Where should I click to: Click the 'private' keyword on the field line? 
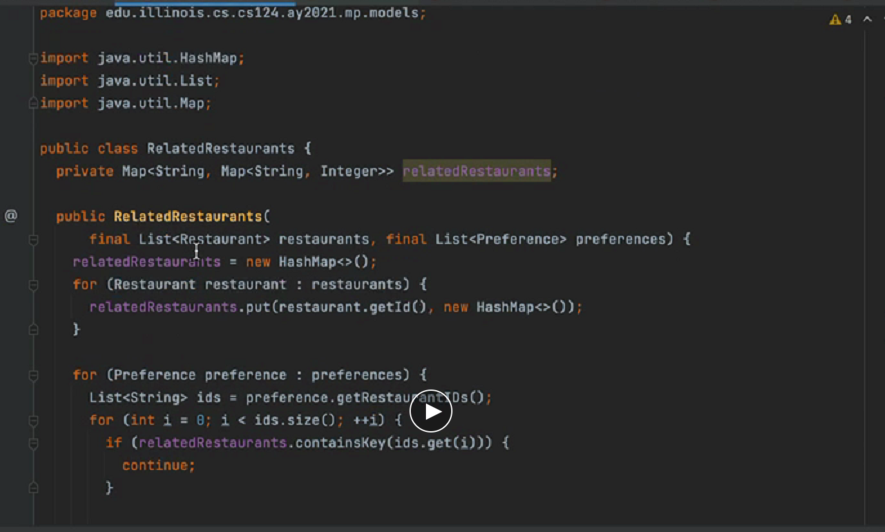(85, 171)
